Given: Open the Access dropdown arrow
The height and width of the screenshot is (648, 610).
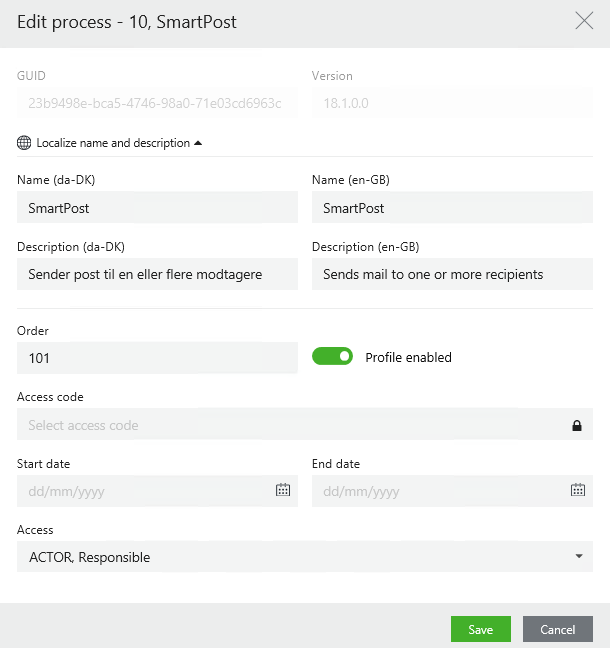Looking at the screenshot, I should [578, 557].
